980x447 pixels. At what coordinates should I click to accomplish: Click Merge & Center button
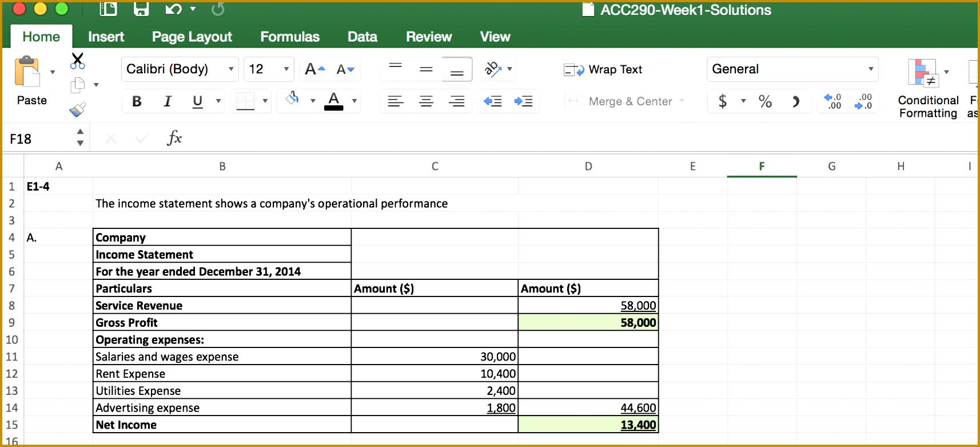[x=620, y=101]
